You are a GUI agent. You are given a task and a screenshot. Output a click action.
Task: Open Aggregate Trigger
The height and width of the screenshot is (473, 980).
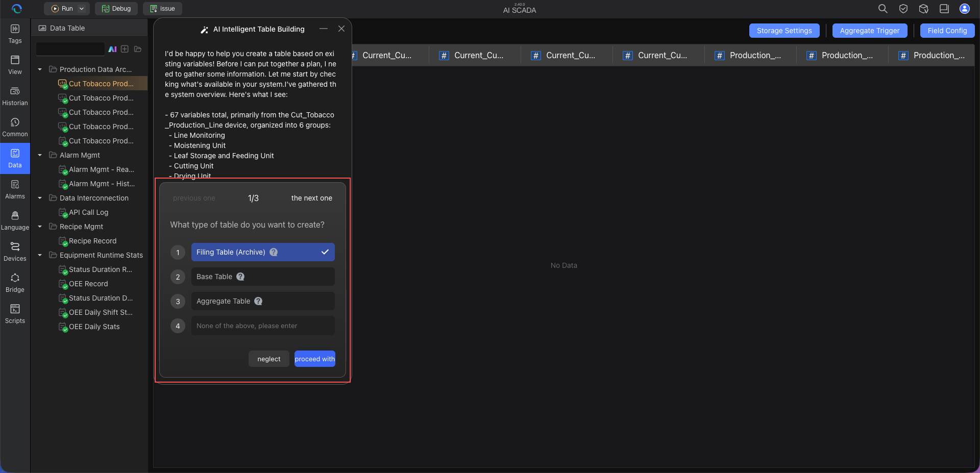coord(870,31)
